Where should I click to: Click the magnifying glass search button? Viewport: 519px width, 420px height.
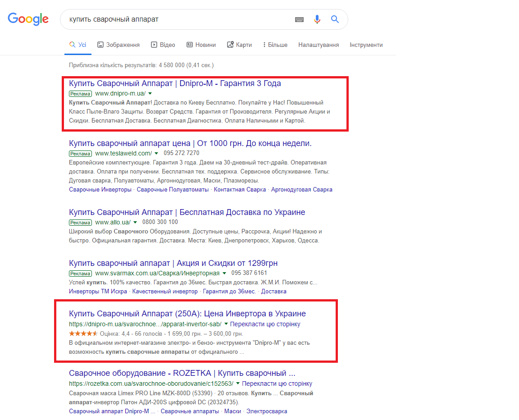[335, 19]
